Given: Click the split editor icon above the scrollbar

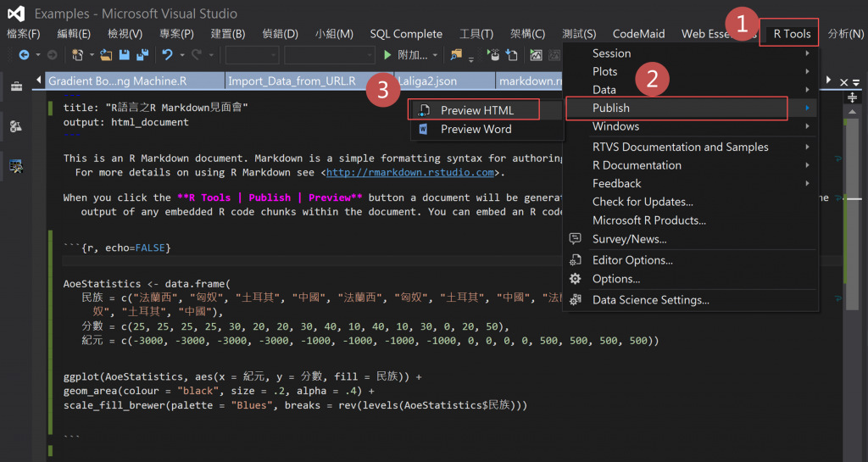Looking at the screenshot, I should point(853,97).
